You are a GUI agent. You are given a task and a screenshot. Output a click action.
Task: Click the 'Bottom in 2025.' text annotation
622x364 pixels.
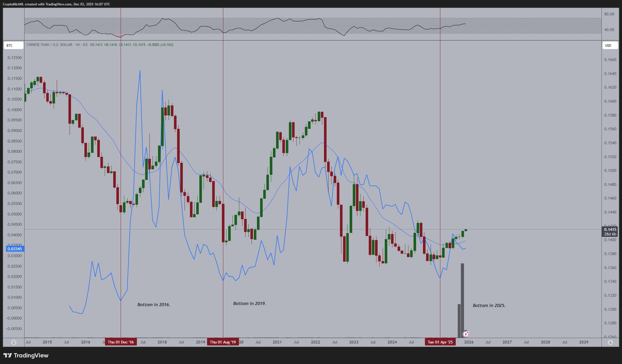click(x=489, y=305)
